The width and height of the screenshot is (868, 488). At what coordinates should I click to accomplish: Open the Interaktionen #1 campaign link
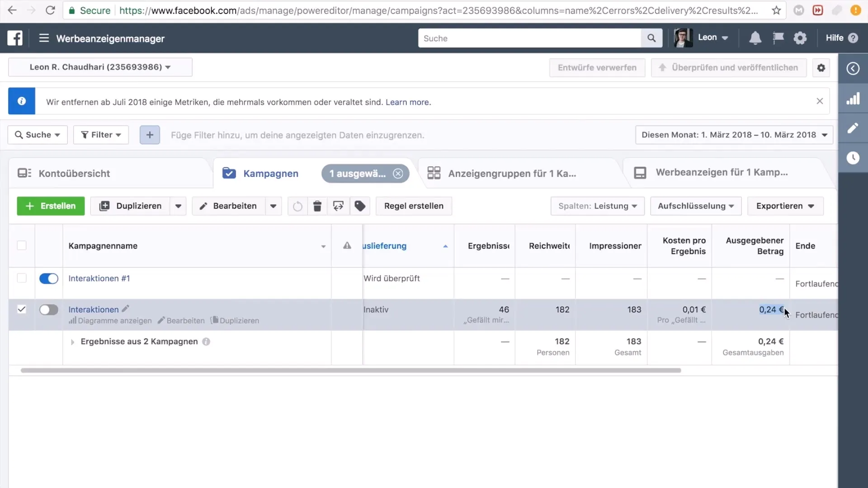point(99,278)
